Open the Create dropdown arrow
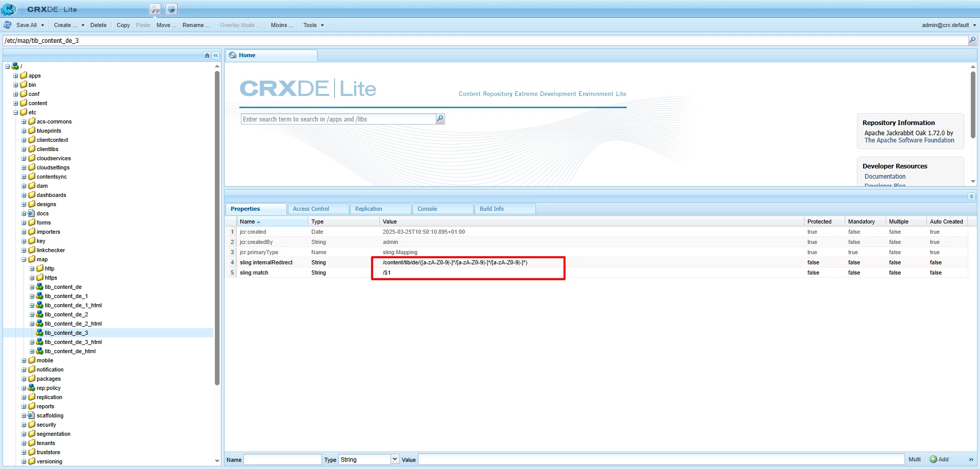The image size is (980, 469). [83, 25]
